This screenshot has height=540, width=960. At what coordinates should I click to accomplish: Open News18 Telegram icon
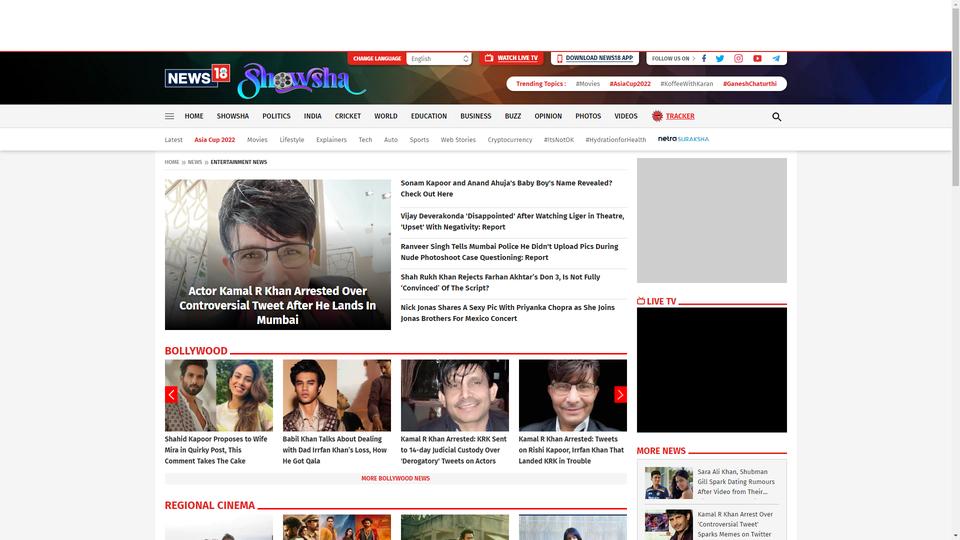click(776, 58)
